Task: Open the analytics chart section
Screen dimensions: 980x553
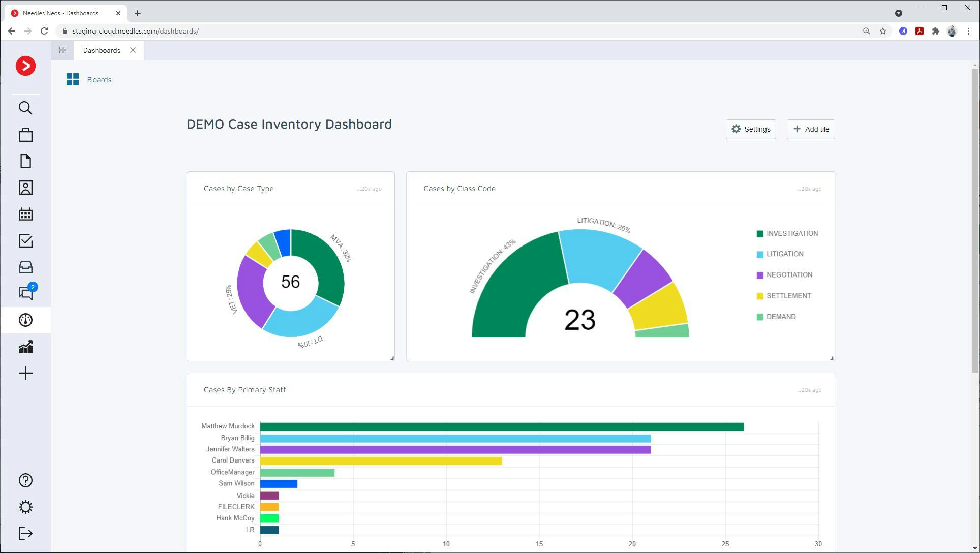Action: [25, 347]
